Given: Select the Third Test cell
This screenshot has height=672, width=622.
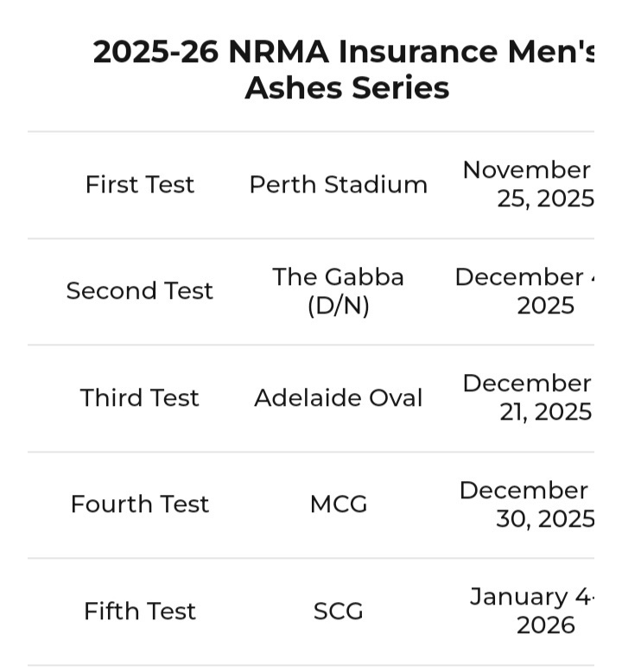Looking at the screenshot, I should tap(140, 397).
